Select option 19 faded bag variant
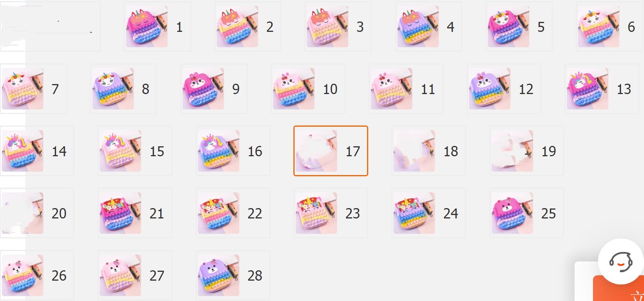The image size is (644, 301). [x=527, y=151]
